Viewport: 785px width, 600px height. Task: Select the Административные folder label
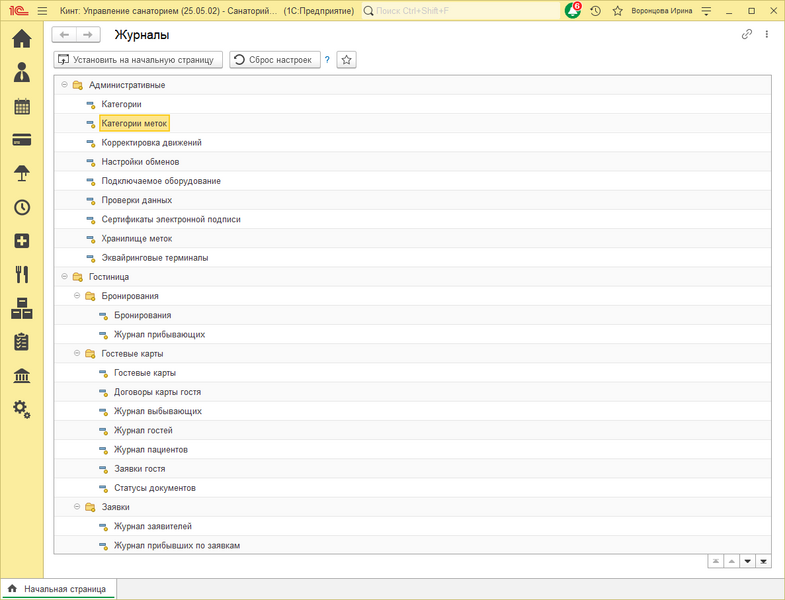[x=127, y=85]
